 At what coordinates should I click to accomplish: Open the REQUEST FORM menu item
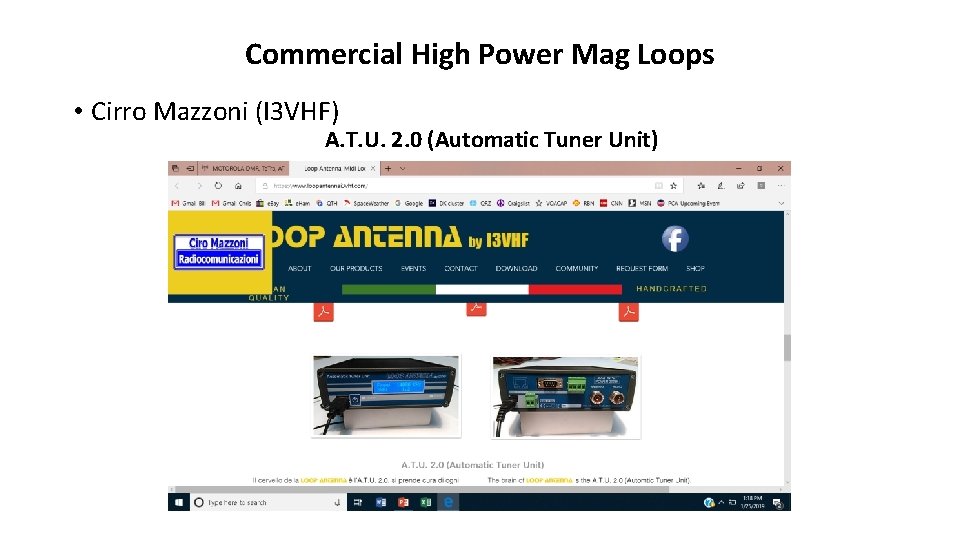click(642, 268)
